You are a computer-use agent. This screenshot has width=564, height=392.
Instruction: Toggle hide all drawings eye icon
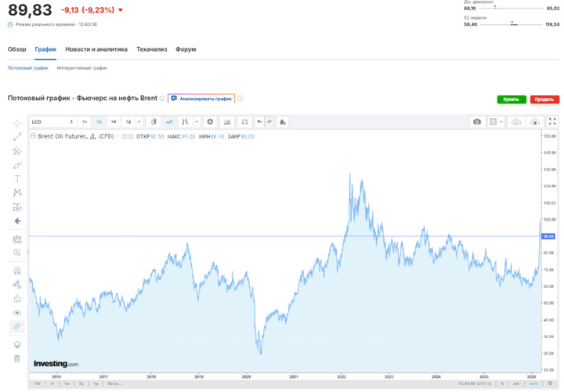(x=17, y=312)
